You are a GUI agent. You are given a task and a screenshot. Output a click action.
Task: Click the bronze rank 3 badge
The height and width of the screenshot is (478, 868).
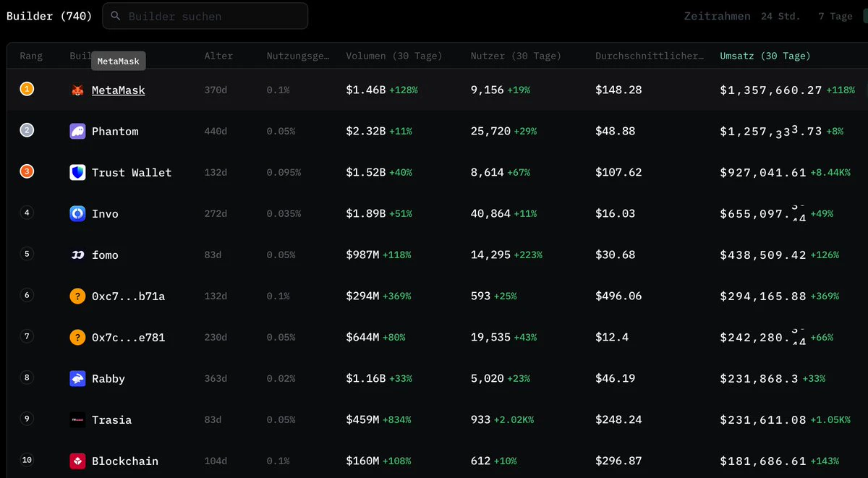point(27,171)
